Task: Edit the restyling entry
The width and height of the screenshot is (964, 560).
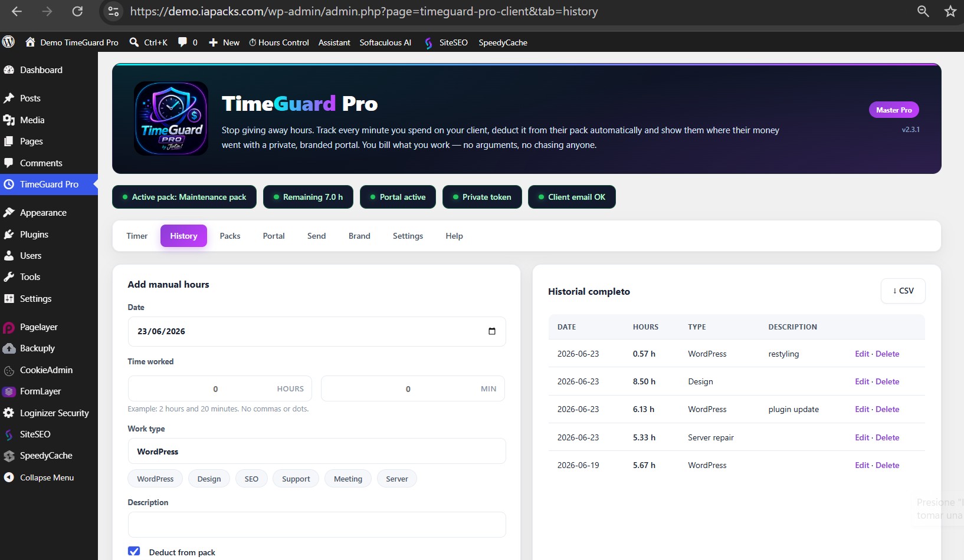Action: tap(862, 354)
